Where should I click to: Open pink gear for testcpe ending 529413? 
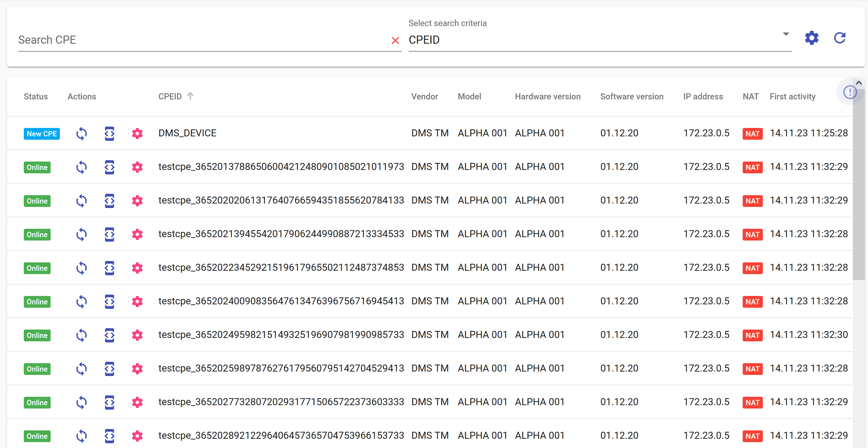137,369
